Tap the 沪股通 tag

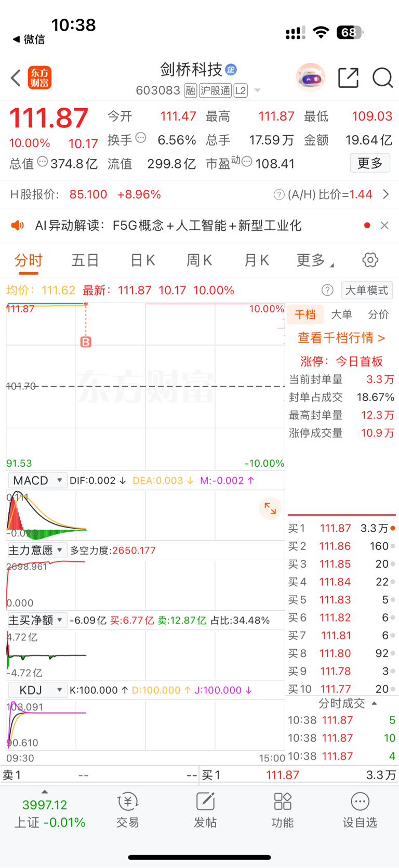click(x=215, y=91)
